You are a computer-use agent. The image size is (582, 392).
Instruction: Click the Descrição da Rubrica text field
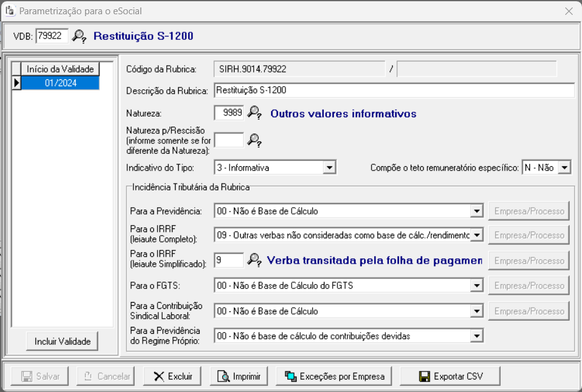393,91
